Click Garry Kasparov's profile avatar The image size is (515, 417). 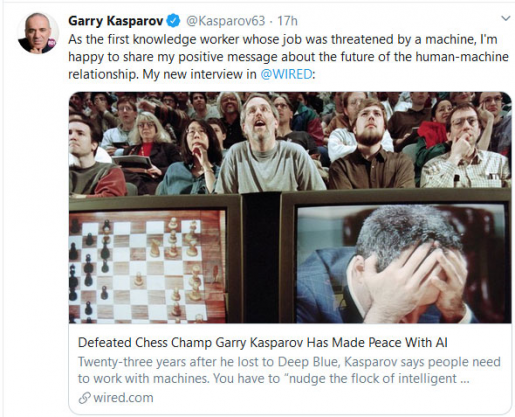[x=38, y=33]
